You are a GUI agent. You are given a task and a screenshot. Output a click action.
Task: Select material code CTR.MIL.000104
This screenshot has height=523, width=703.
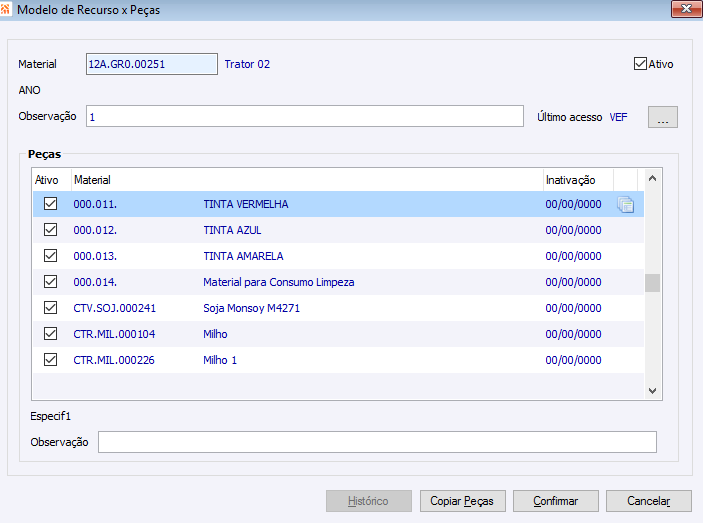(x=114, y=334)
